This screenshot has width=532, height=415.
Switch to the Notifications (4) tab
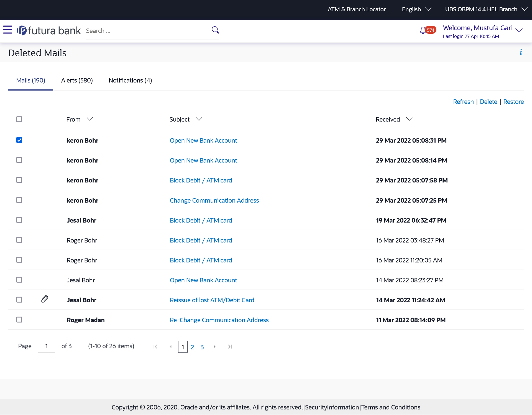pyautogui.click(x=130, y=80)
